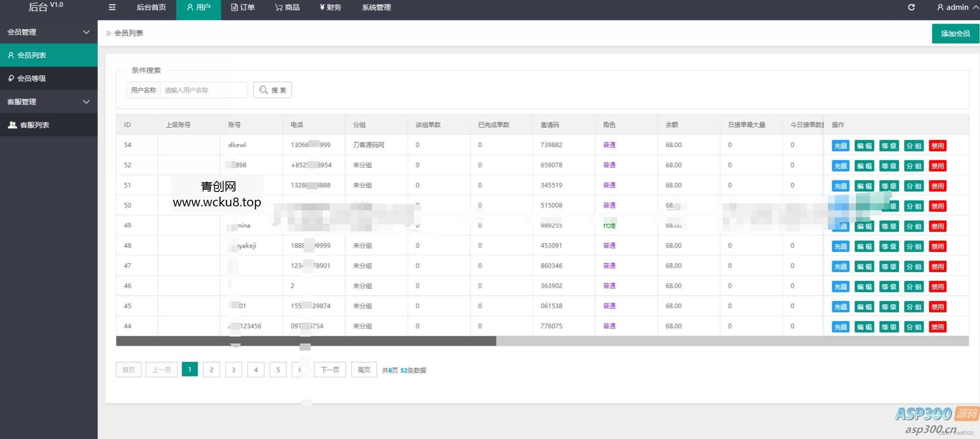Click the 添加会员 button

tap(955, 34)
